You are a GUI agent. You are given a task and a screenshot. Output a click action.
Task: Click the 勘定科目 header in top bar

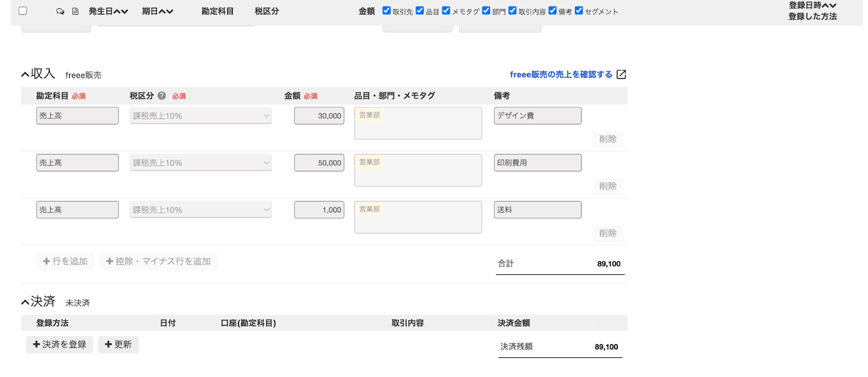click(x=218, y=11)
